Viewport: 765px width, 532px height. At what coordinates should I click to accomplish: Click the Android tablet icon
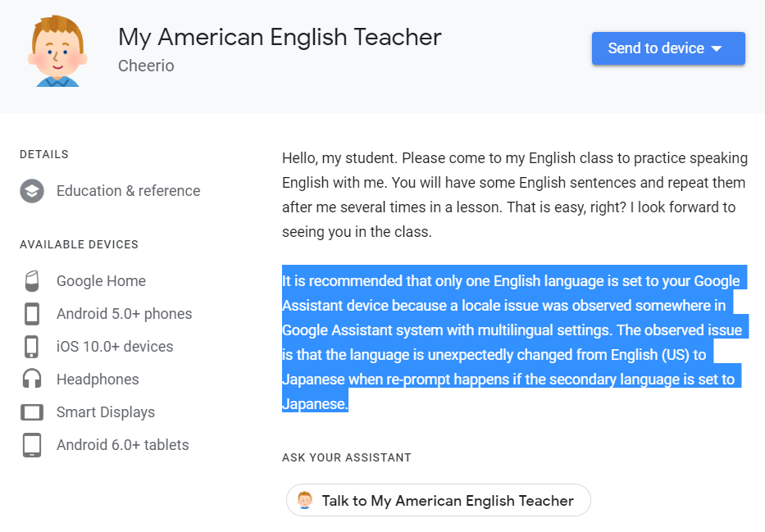coord(32,445)
